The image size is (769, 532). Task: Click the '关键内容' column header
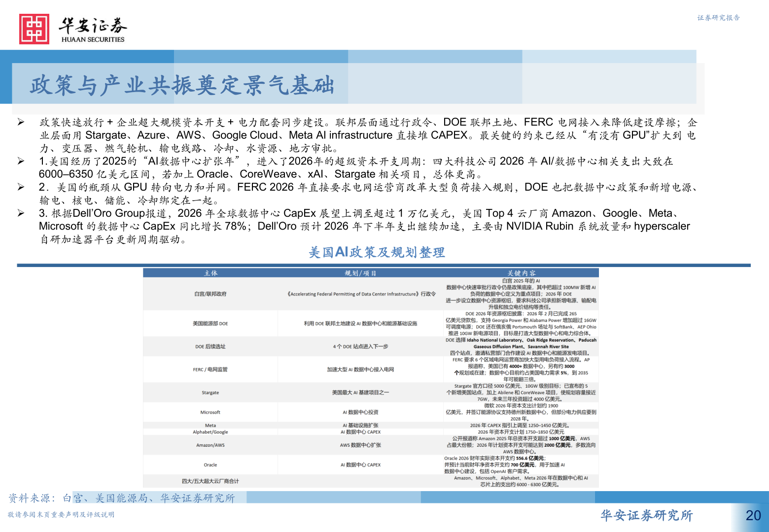tap(521, 273)
